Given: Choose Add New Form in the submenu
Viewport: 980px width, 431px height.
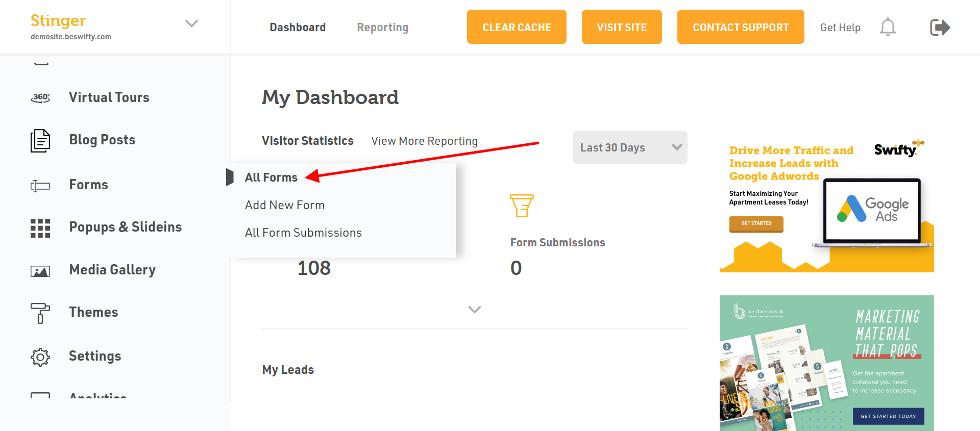Looking at the screenshot, I should [x=285, y=205].
